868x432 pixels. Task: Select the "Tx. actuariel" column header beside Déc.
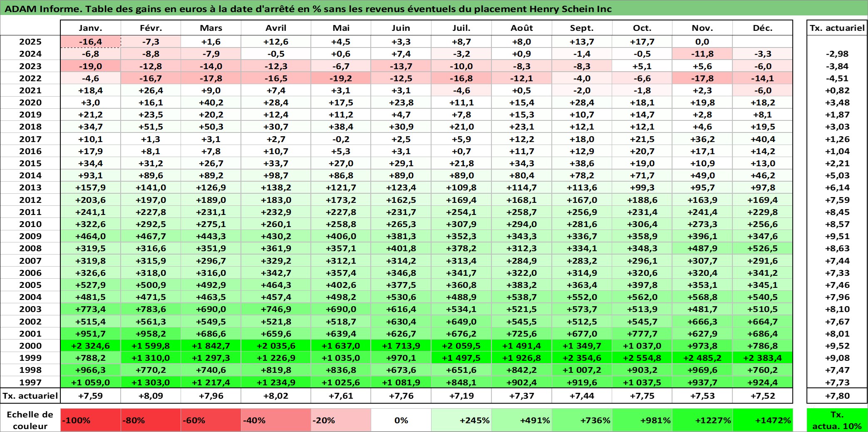[x=837, y=28]
